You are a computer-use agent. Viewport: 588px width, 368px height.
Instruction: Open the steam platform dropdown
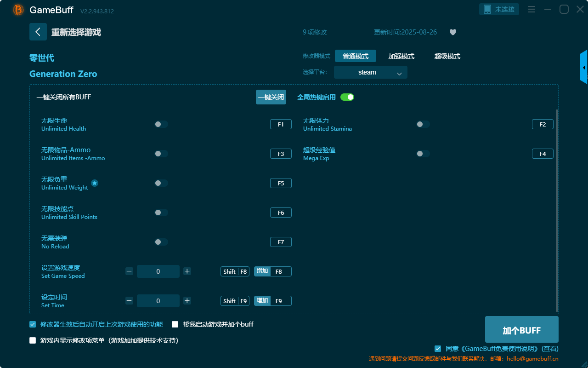click(371, 72)
